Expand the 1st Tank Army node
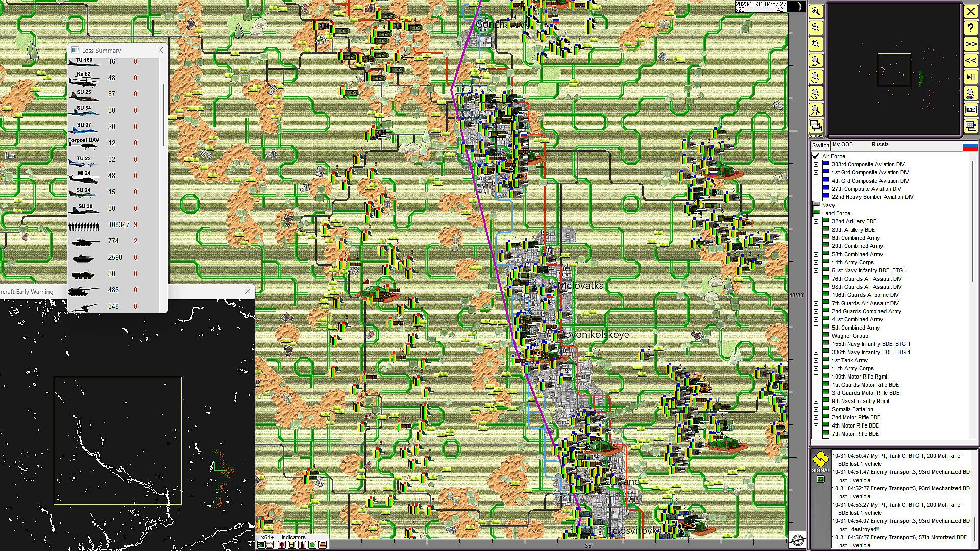 coord(816,360)
